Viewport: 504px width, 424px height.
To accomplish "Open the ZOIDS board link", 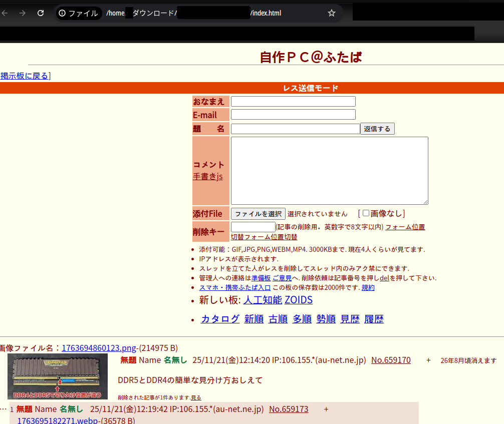I will click(299, 300).
